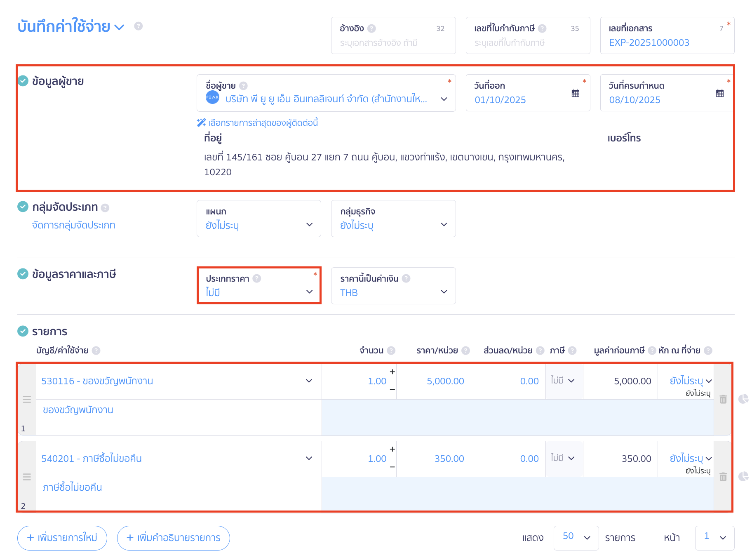Click the เพิ่มรายการใหม่ button
This screenshot has height=560, width=752.
[x=62, y=538]
